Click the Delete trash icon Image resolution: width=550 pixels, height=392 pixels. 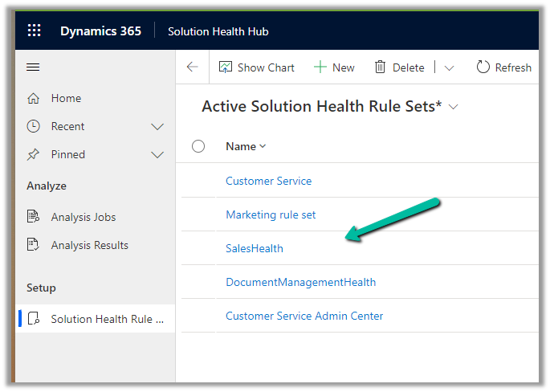[x=381, y=67]
